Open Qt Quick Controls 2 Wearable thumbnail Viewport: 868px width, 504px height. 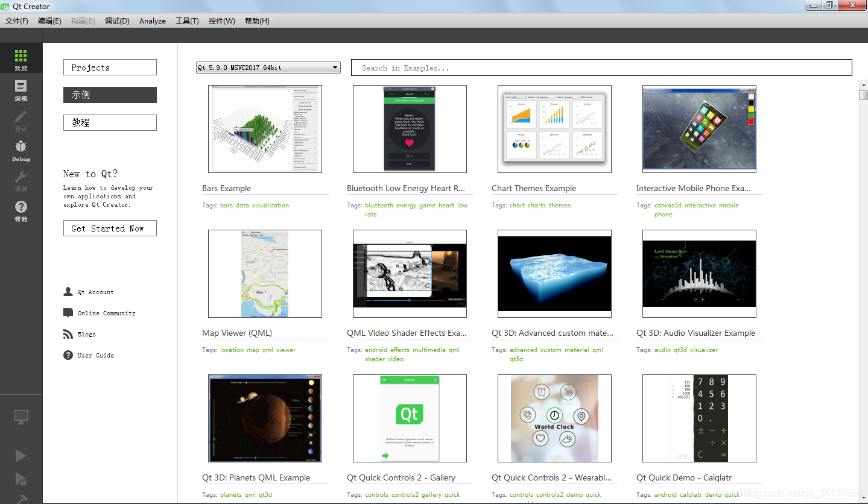554,418
